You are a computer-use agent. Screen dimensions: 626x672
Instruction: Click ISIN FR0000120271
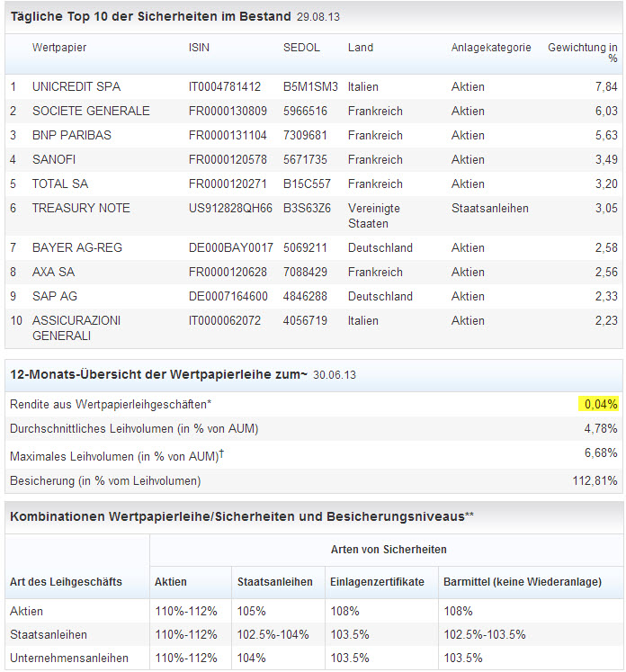(x=228, y=184)
